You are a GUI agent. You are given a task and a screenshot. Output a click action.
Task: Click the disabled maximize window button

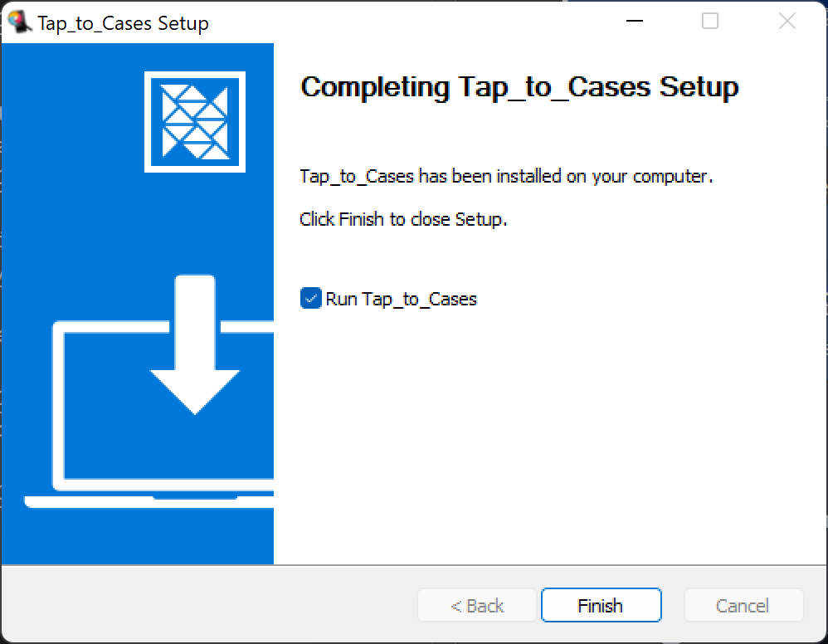pyautogui.click(x=710, y=22)
